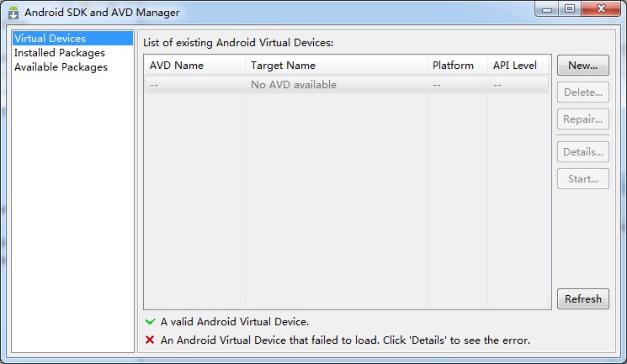Sort by the Platform column header
627x364 pixels.
pos(457,65)
